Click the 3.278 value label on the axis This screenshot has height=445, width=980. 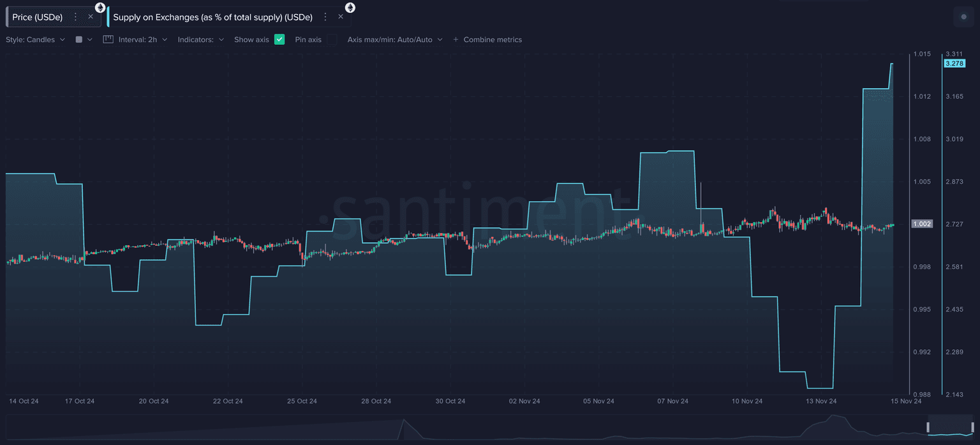954,64
